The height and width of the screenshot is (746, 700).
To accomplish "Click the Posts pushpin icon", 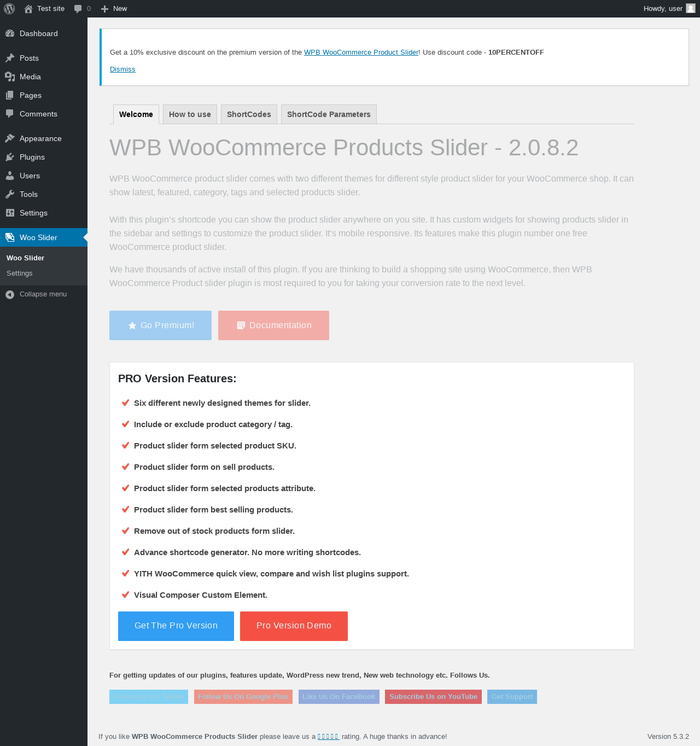I will [x=10, y=58].
